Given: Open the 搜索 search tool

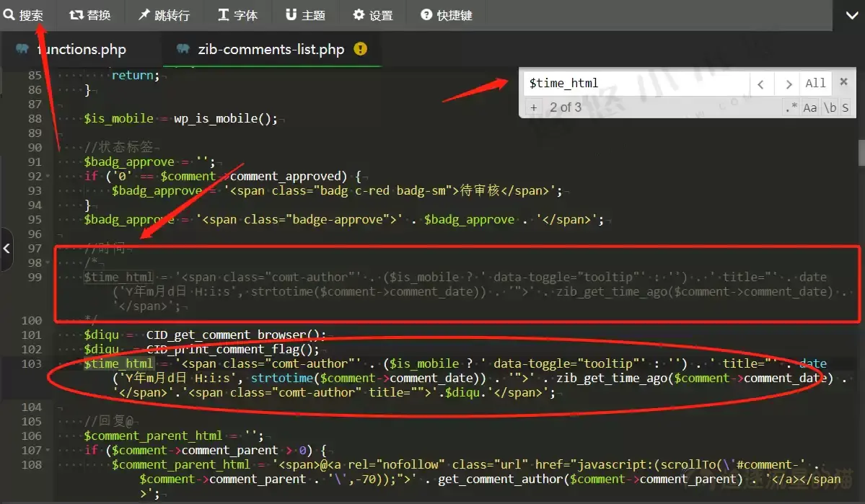Looking at the screenshot, I should pos(23,15).
